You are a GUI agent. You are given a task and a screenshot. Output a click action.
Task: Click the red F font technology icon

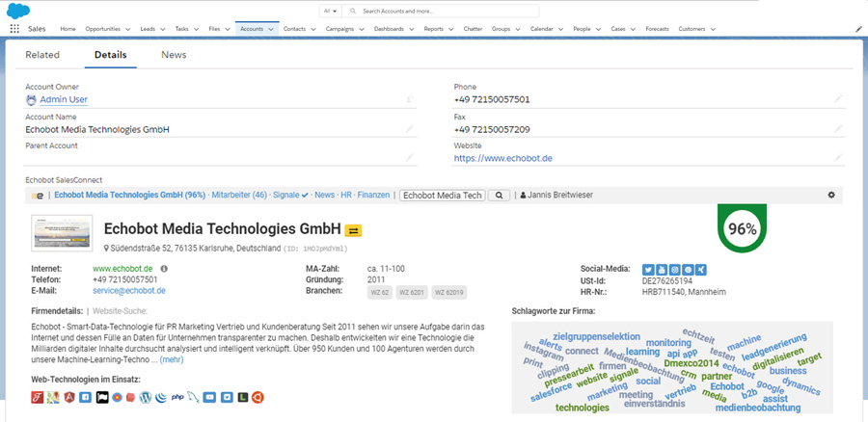click(37, 397)
